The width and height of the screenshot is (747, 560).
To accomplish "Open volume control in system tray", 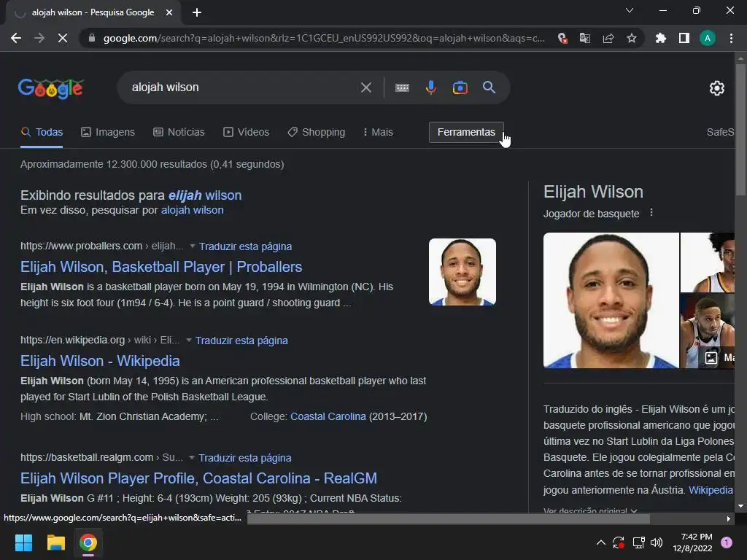I will [x=657, y=542].
